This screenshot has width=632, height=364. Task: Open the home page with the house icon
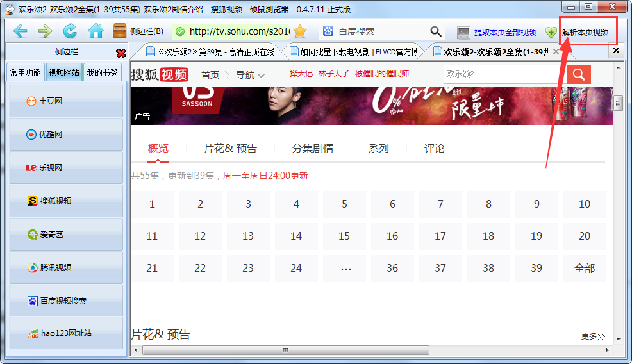[x=96, y=31]
